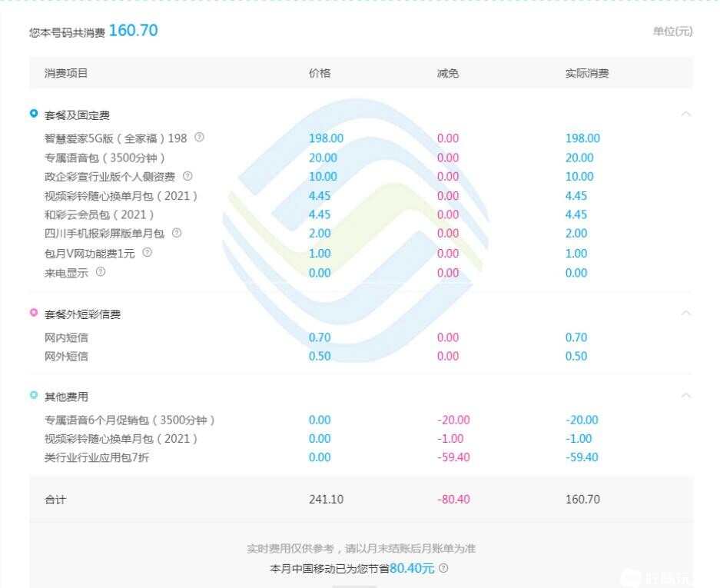Click help icon beside 四川手机报彩屏版单月包

tap(176, 233)
